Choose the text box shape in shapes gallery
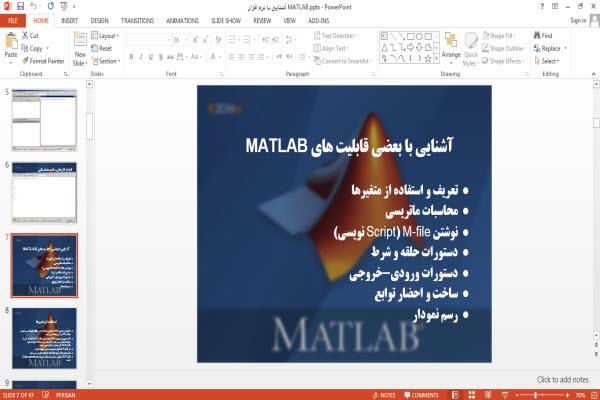The width and height of the screenshot is (600, 400). click(384, 36)
